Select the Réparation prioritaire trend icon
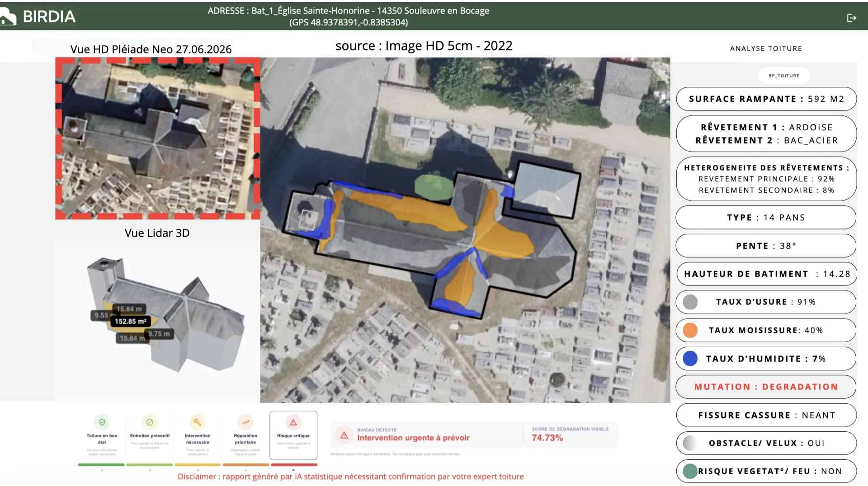The height and width of the screenshot is (486, 868). [x=245, y=422]
